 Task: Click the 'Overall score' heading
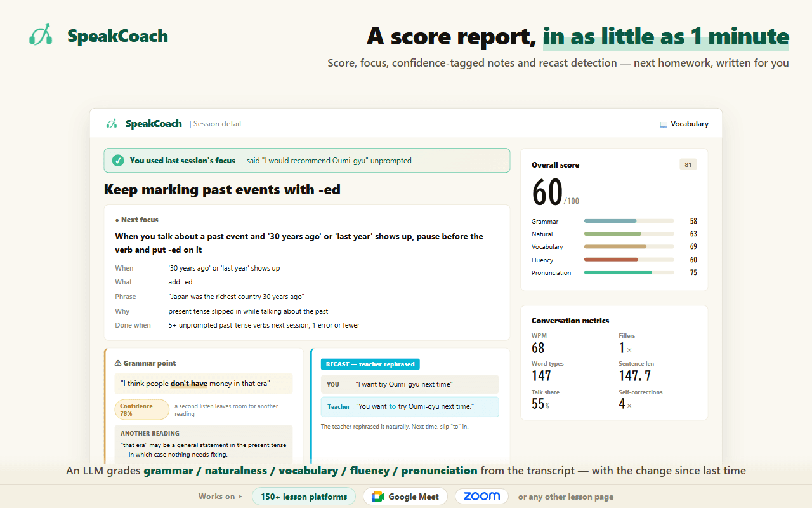pyautogui.click(x=555, y=165)
